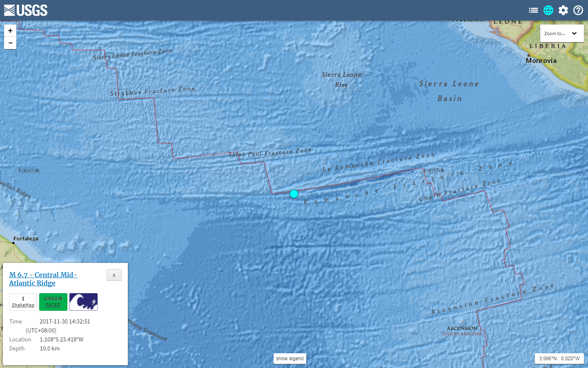
Task: Click coordinates readout '3.996°N : 8.020°W'
Action: [x=559, y=359]
